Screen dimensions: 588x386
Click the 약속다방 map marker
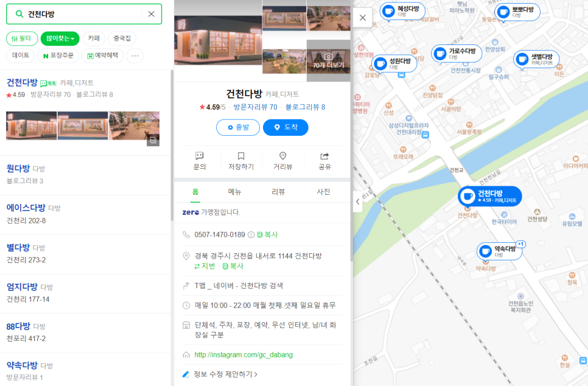pyautogui.click(x=500, y=251)
